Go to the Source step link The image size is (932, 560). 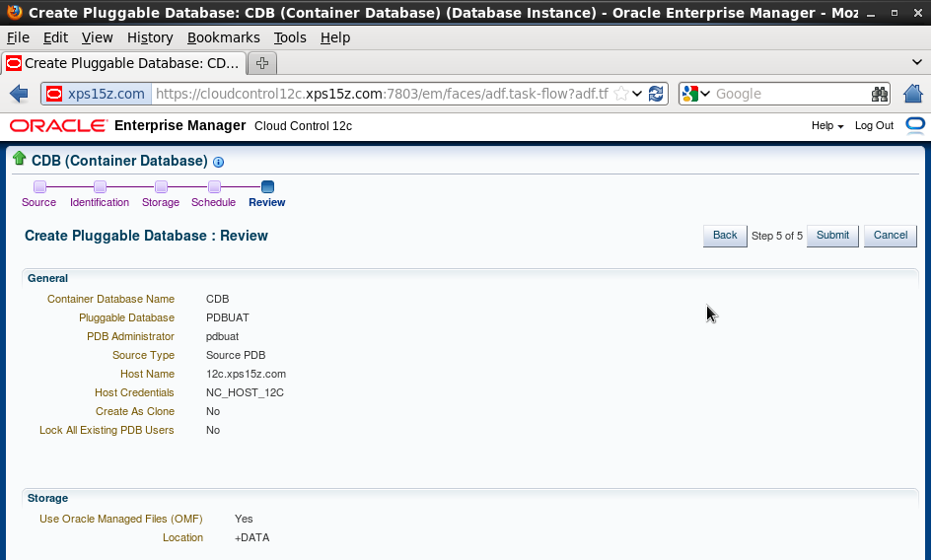tap(38, 202)
